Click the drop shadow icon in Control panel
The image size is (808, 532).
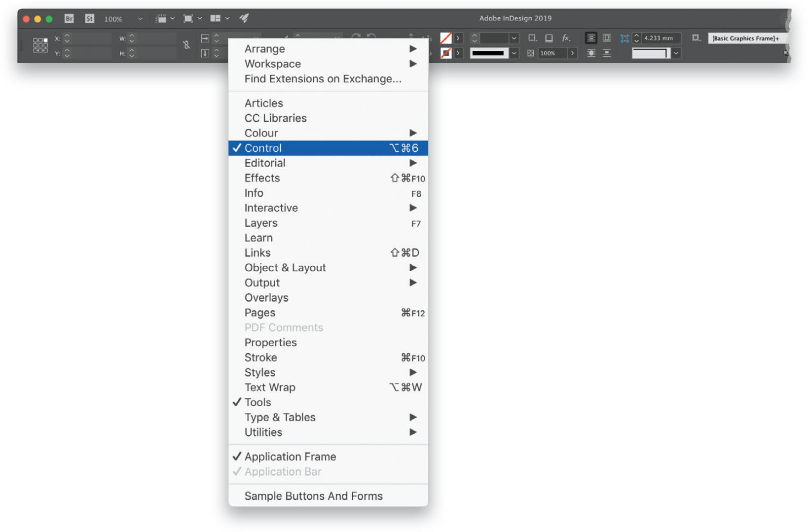coord(549,38)
